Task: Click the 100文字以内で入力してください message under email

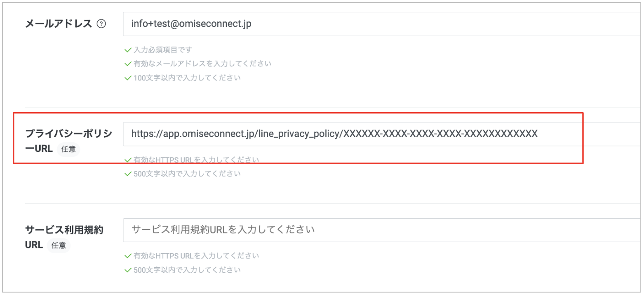Action: (x=187, y=78)
